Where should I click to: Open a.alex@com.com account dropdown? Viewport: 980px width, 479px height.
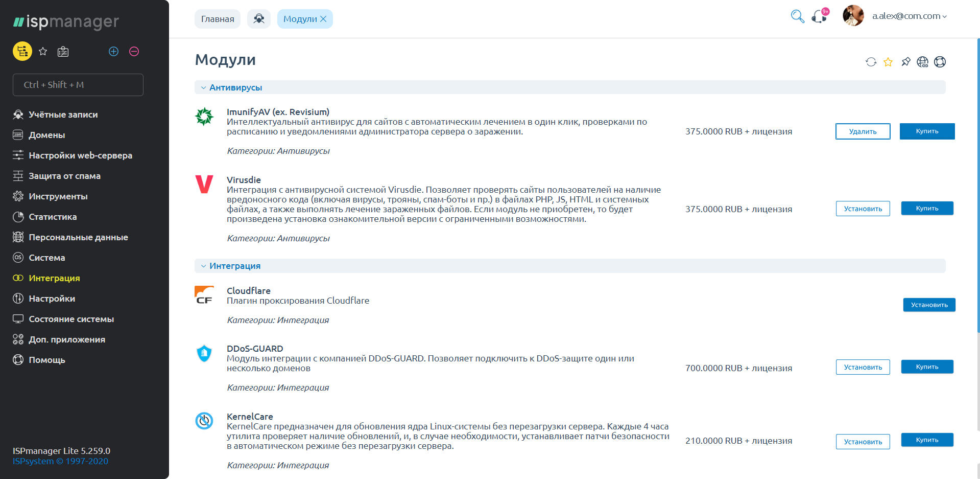[x=909, y=16]
